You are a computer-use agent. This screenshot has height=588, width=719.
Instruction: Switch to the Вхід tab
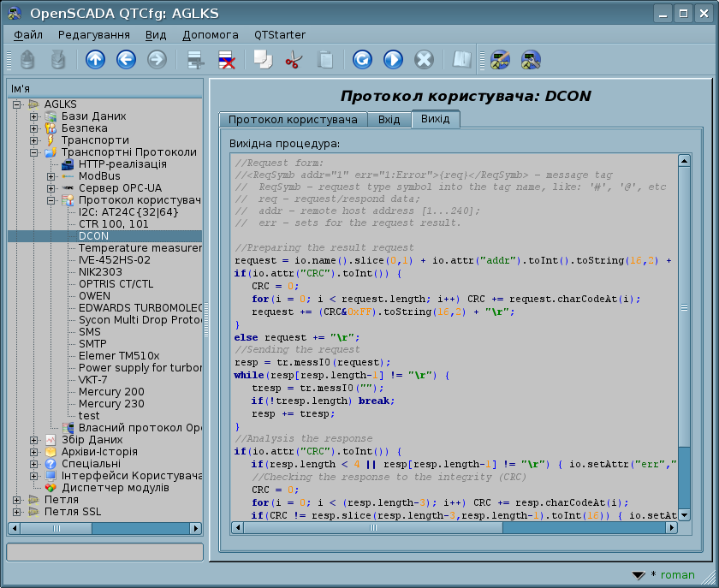[389, 119]
